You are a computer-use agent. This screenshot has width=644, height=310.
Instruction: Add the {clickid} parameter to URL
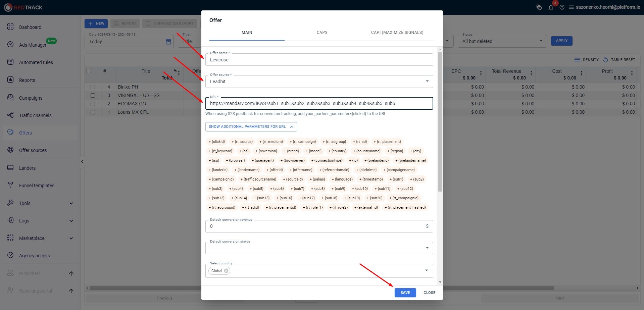[217, 141]
